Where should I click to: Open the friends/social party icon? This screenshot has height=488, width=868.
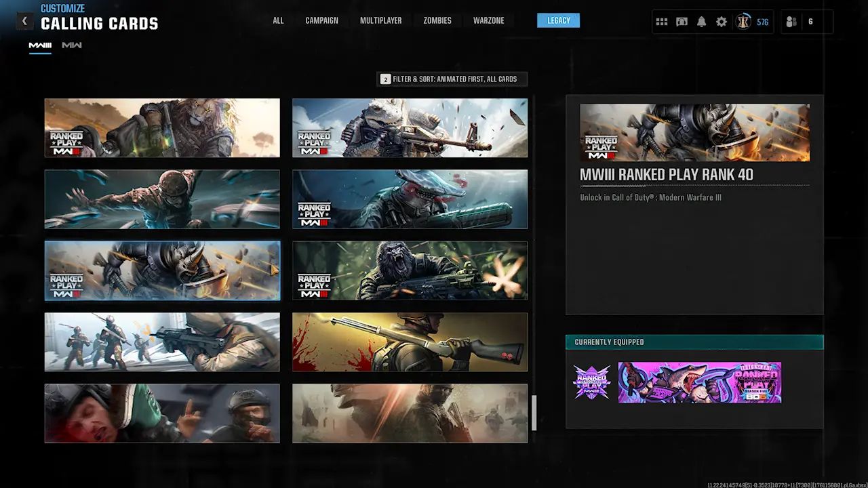point(791,22)
